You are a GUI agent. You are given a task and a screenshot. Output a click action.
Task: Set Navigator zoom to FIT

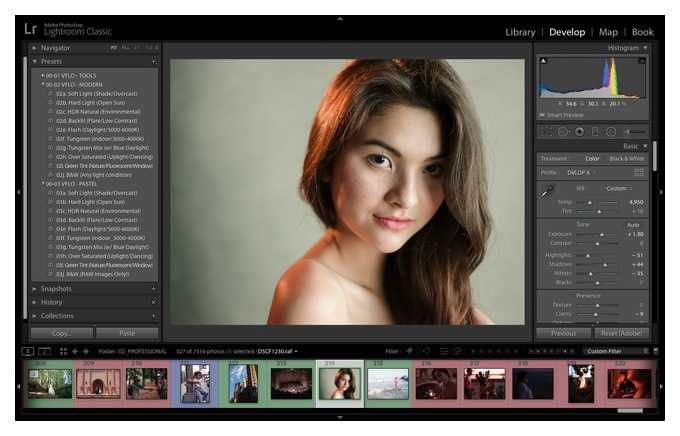tap(114, 48)
